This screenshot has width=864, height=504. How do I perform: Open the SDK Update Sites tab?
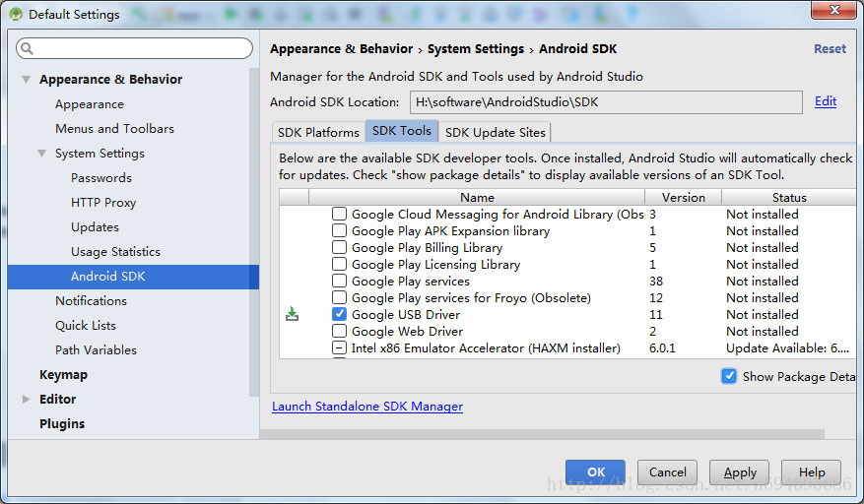click(494, 132)
